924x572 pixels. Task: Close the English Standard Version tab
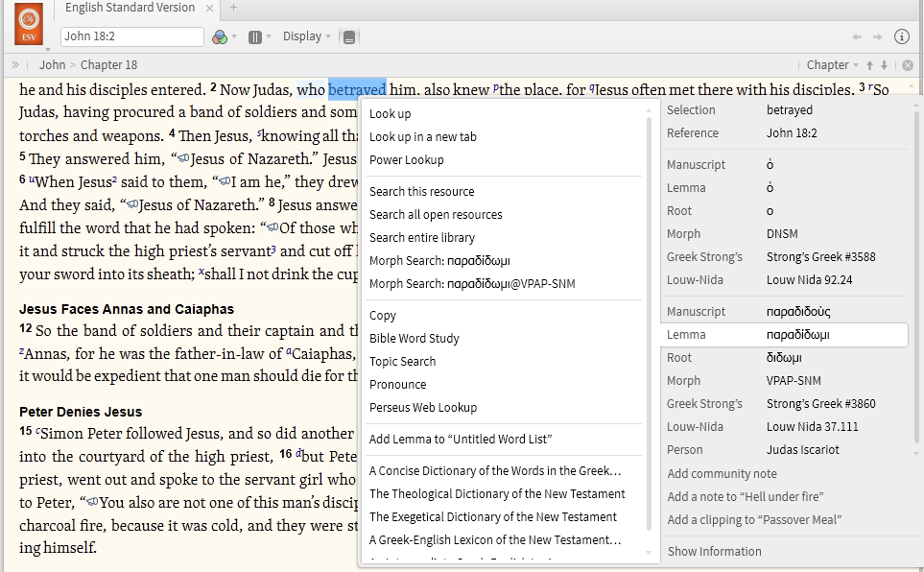coord(209,8)
